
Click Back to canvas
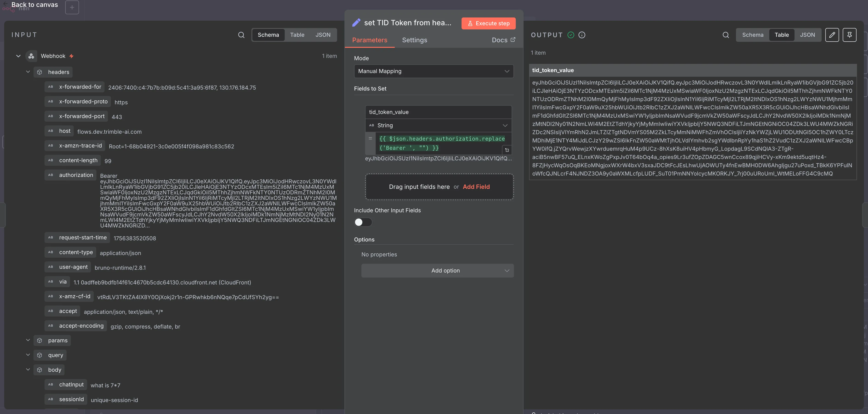(x=35, y=5)
